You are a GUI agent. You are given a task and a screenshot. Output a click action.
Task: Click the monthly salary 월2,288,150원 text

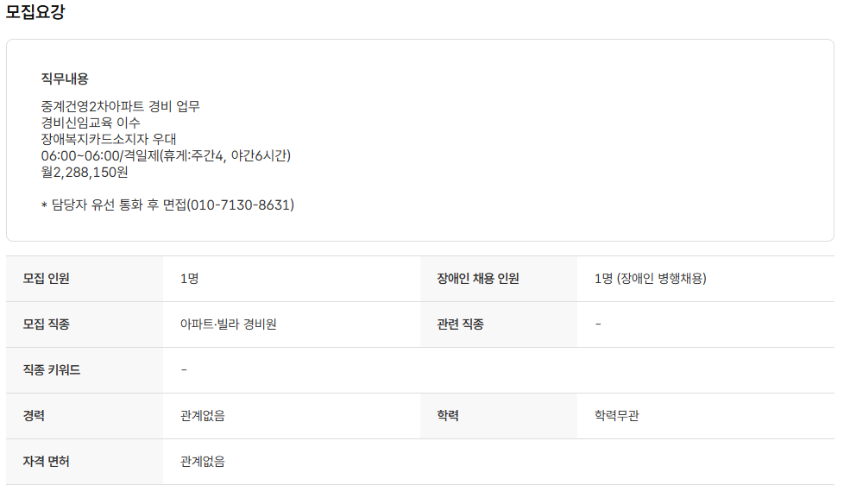[85, 172]
